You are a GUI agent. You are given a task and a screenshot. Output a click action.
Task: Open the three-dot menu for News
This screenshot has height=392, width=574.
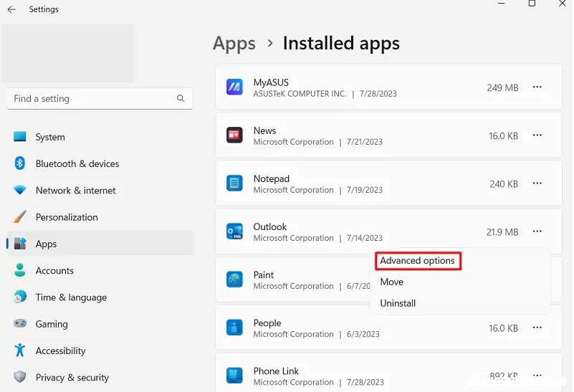[x=537, y=135]
